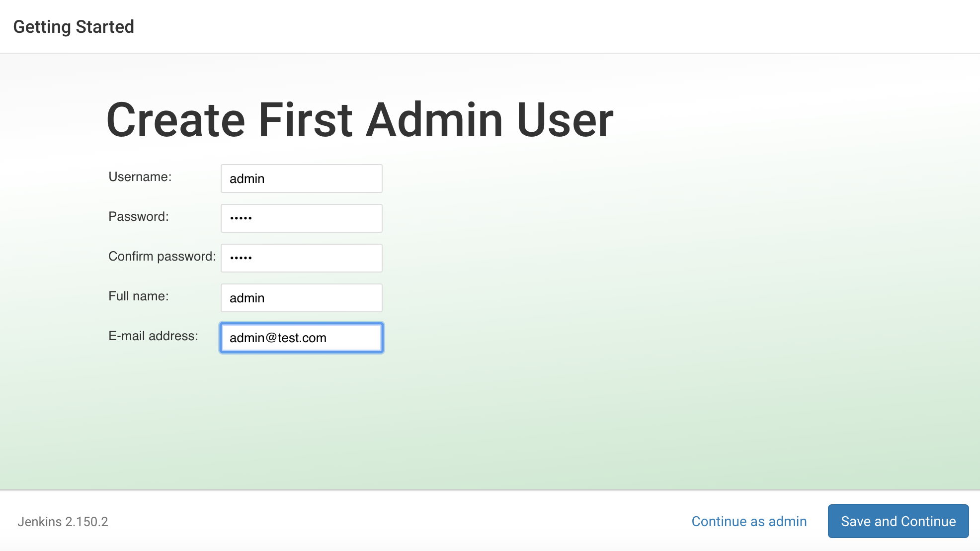Viewport: 980px width, 551px height.
Task: Click the Username: label
Action: [140, 177]
